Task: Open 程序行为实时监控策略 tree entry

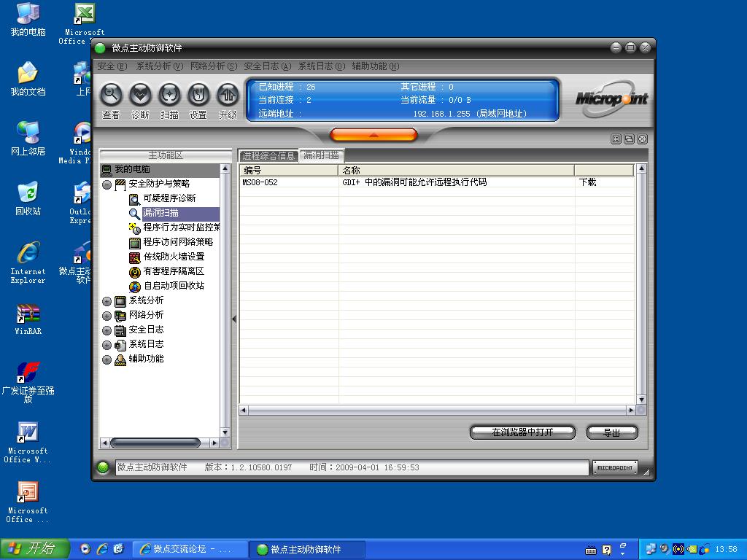Action: [x=182, y=227]
